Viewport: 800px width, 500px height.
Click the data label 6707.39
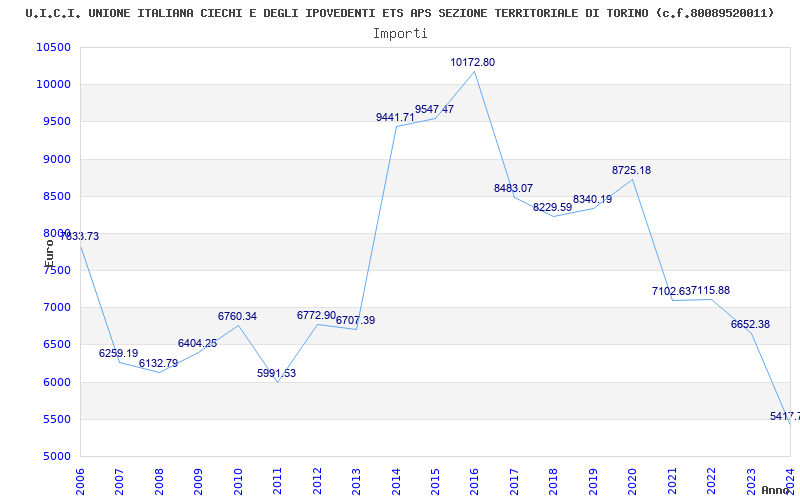tap(355, 320)
